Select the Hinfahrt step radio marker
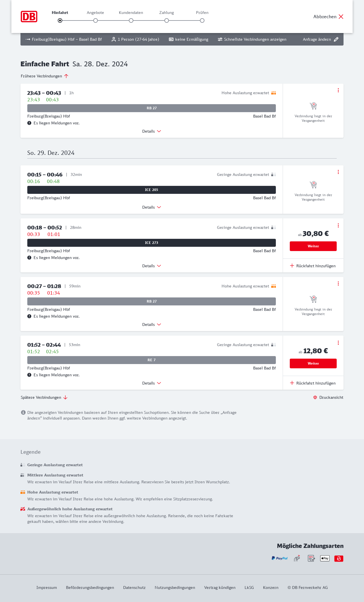The image size is (364, 602). (x=60, y=20)
